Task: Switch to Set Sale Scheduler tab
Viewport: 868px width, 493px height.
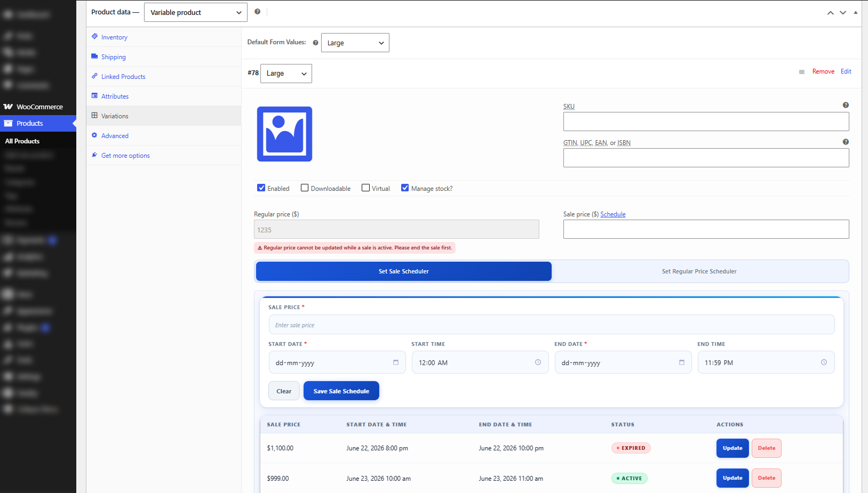Action: point(404,271)
